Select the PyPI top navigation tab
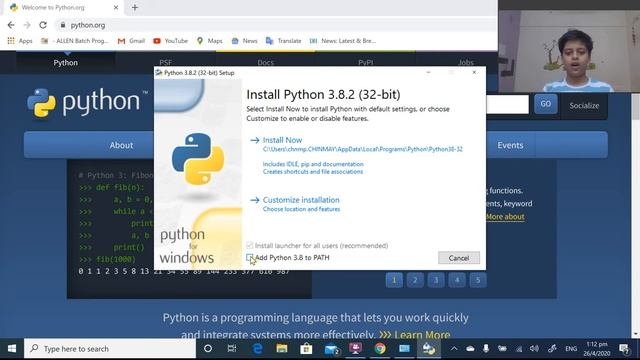640x360 pixels. click(x=365, y=62)
